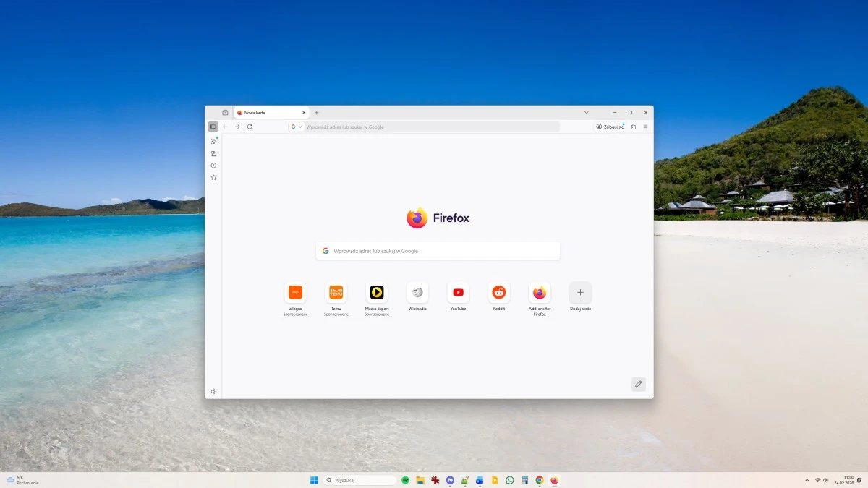Open History from the sidebar clock icon

click(x=213, y=165)
